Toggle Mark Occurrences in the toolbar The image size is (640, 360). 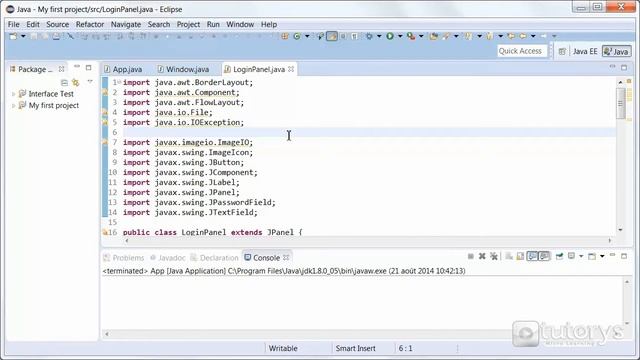(x=332, y=36)
